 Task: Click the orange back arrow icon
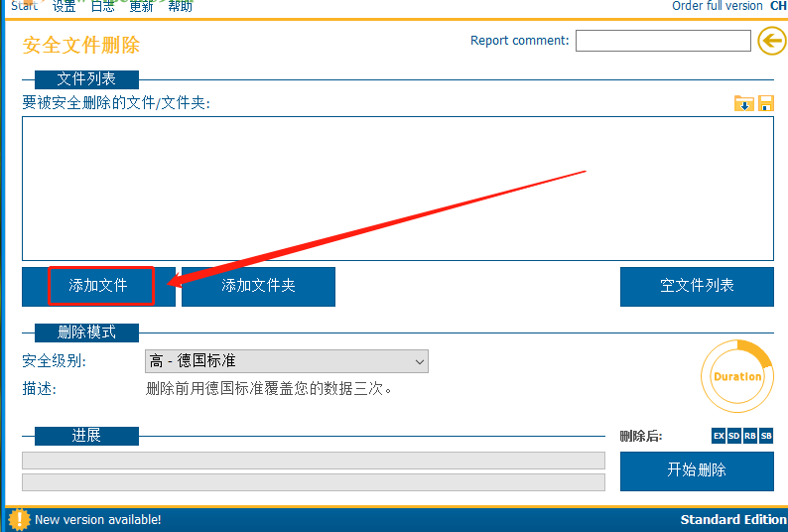pos(771,41)
